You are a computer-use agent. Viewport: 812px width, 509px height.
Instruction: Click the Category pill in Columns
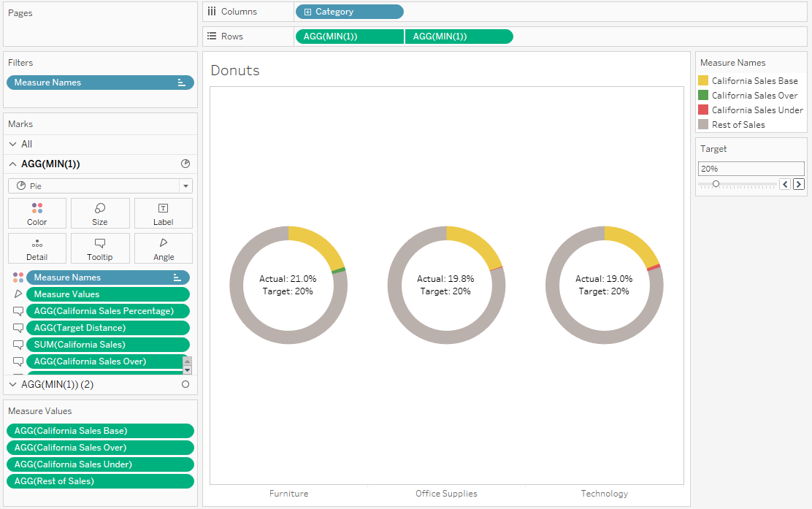tap(350, 12)
